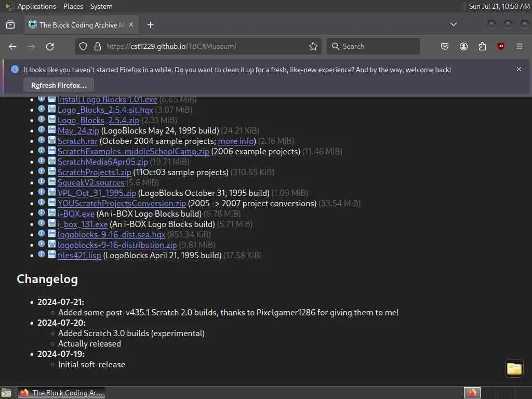The image size is (532, 399).
Task: Click the 'Initial soft-release' changelog entry
Action: pyautogui.click(x=91, y=364)
